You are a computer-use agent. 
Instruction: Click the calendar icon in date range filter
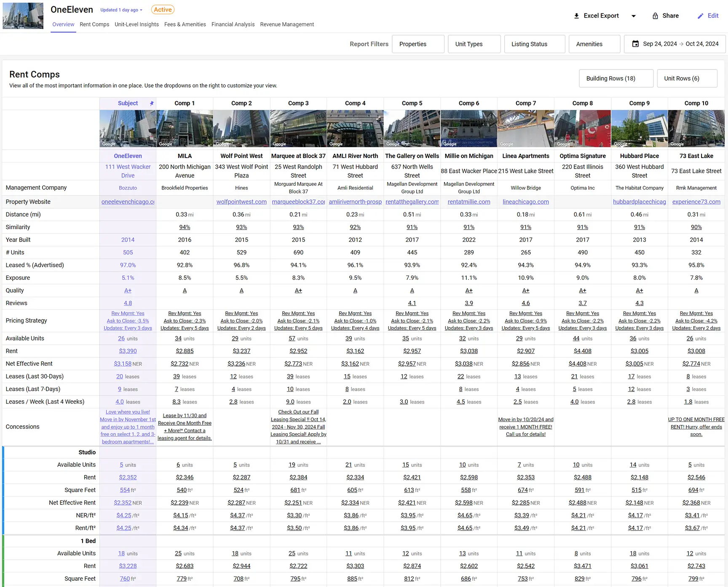[x=635, y=44]
